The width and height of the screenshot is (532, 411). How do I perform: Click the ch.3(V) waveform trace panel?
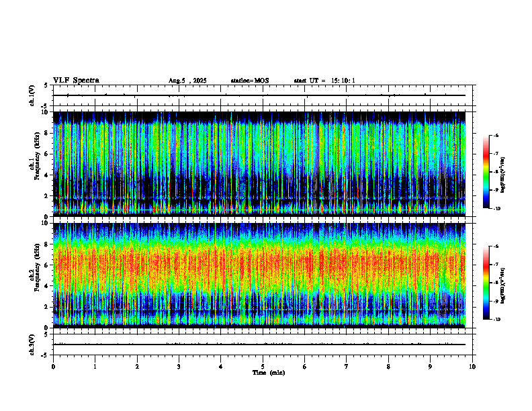tap(263, 345)
